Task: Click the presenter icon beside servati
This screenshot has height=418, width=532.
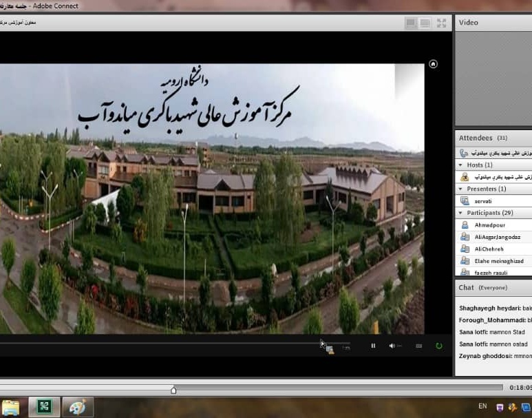Action: [465, 200]
